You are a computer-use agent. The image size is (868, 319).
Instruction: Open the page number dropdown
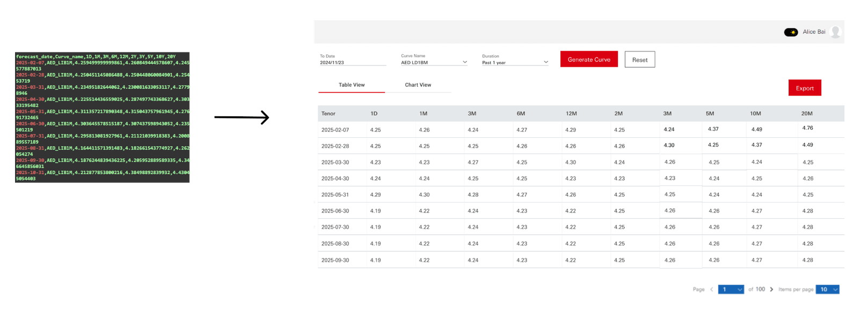click(x=731, y=290)
